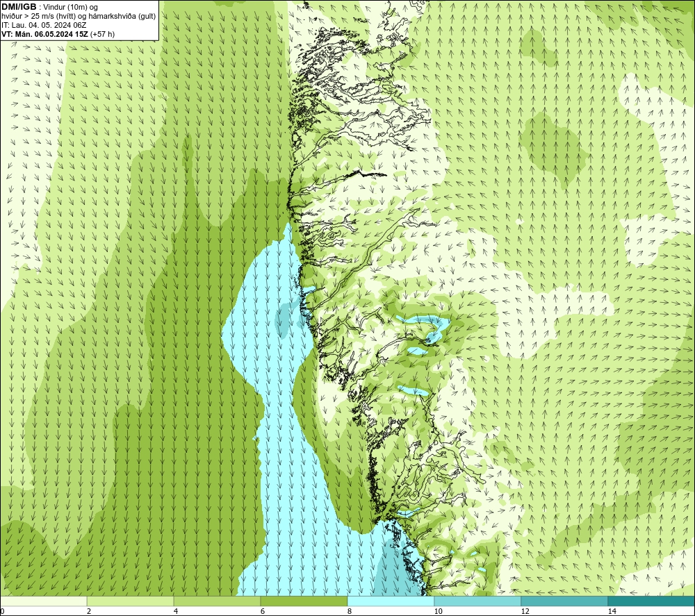This screenshot has width=695, height=616.
Task: Click the legend label '8'
Action: 350,612
